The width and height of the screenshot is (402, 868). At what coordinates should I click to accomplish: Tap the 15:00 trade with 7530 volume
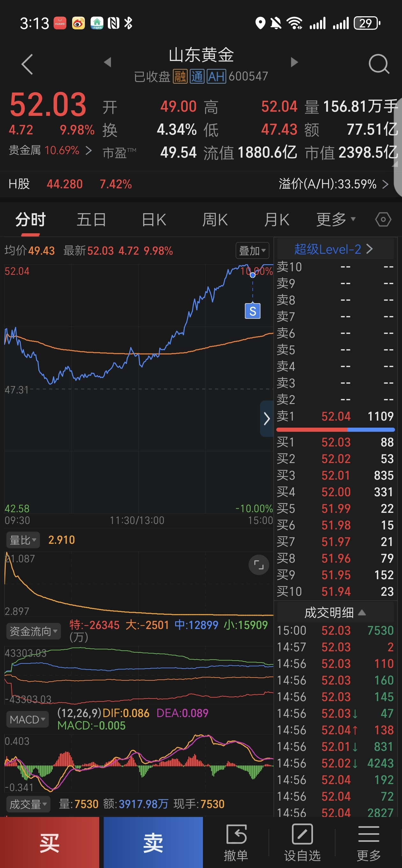335,631
